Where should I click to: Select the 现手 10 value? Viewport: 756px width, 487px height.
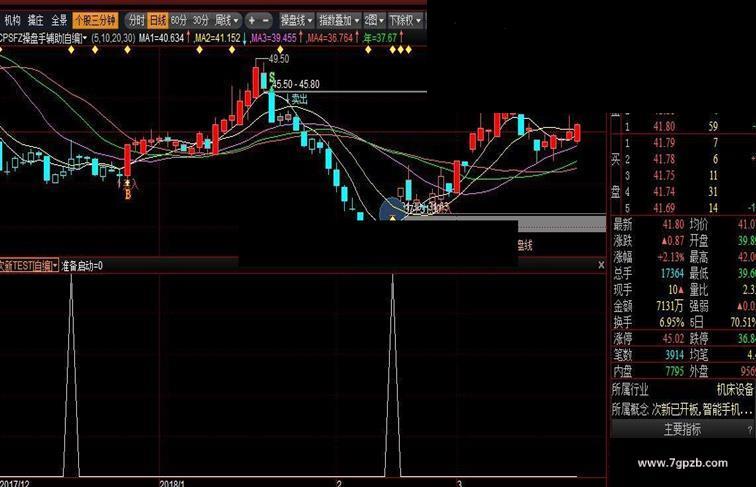point(675,290)
